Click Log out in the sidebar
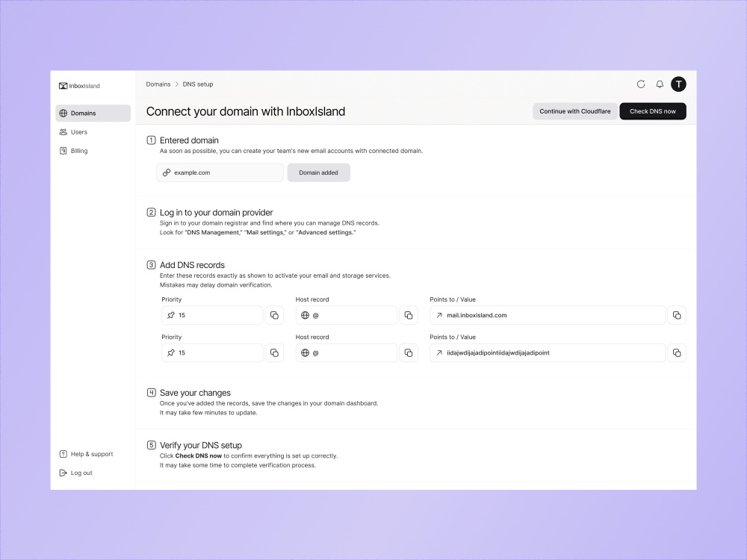The height and width of the screenshot is (560, 747). click(x=75, y=473)
